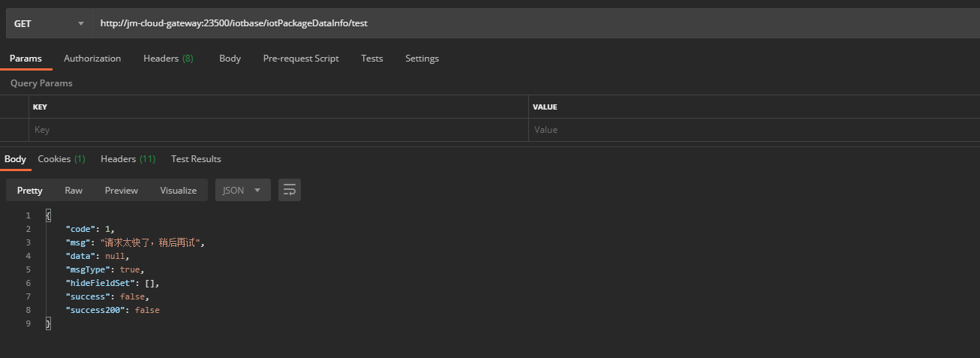Switch to Raw response view
The height and width of the screenshot is (358, 980).
[74, 191]
